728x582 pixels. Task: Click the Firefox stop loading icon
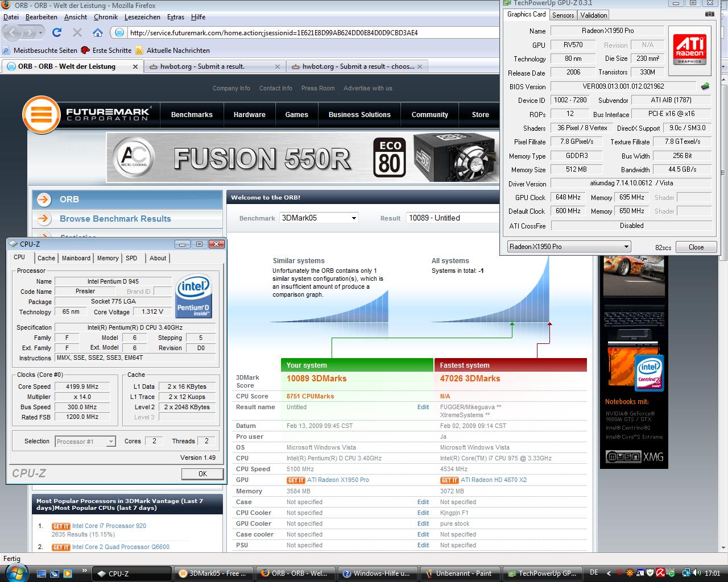[x=77, y=32]
